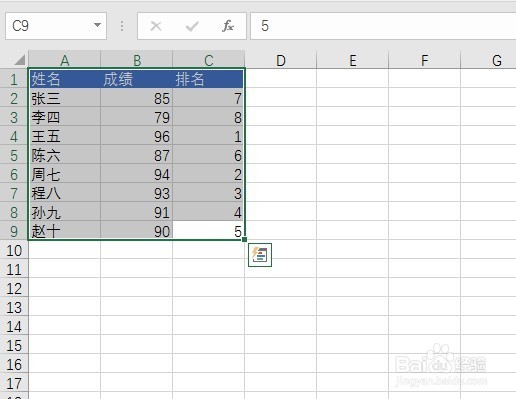Click the score cell 85
The image size is (516, 399).
(x=137, y=98)
